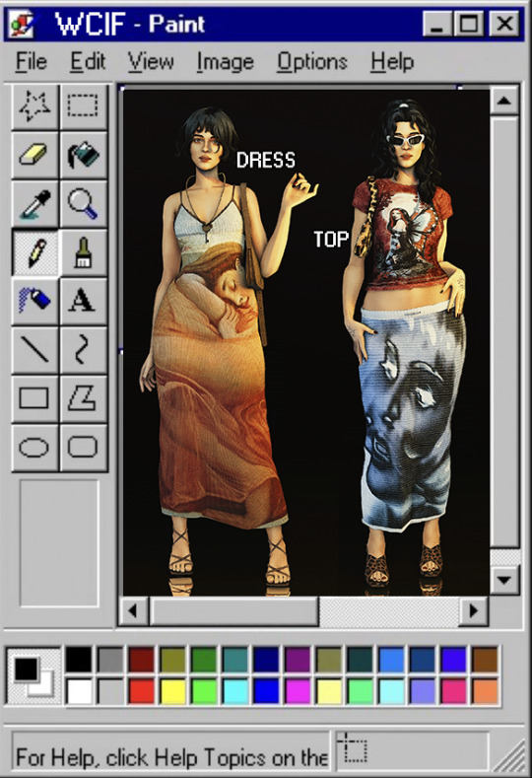Select the Ellipse shape tool

click(34, 447)
